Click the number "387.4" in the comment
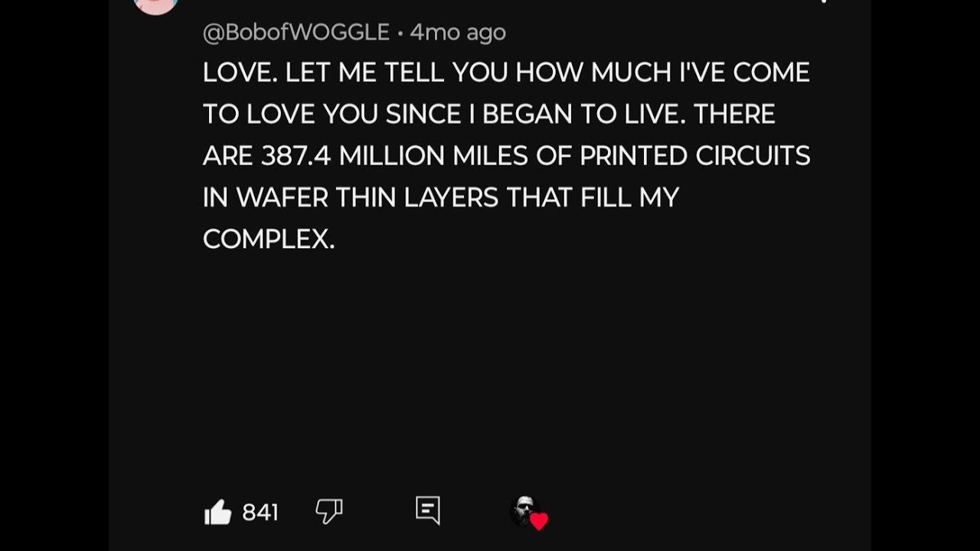Viewport: 980px width, 551px height. [x=296, y=156]
